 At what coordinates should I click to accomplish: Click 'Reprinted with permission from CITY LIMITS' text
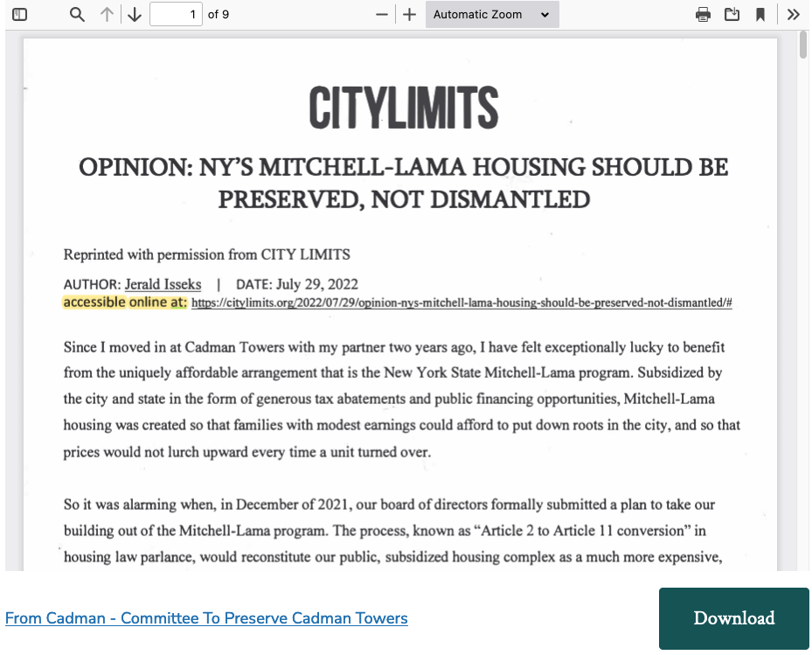(x=206, y=254)
